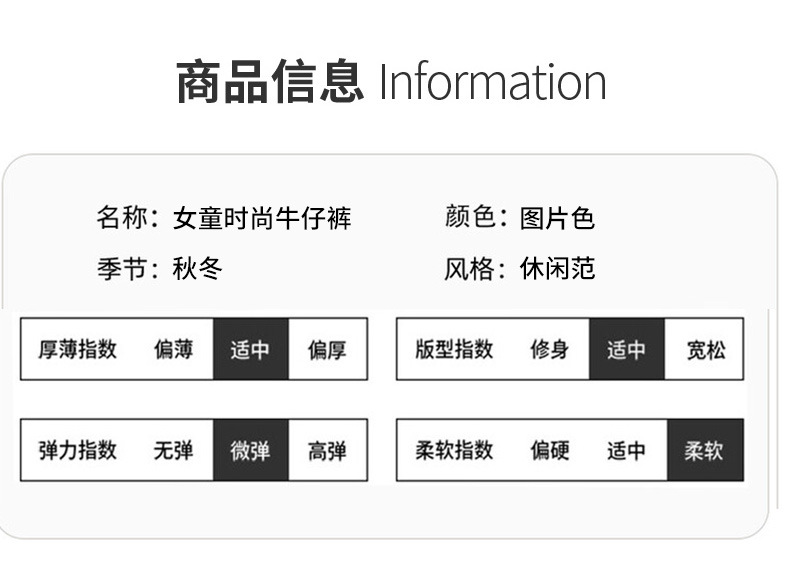
Task: Select the highlighted 柔软 option
Action: tap(704, 451)
